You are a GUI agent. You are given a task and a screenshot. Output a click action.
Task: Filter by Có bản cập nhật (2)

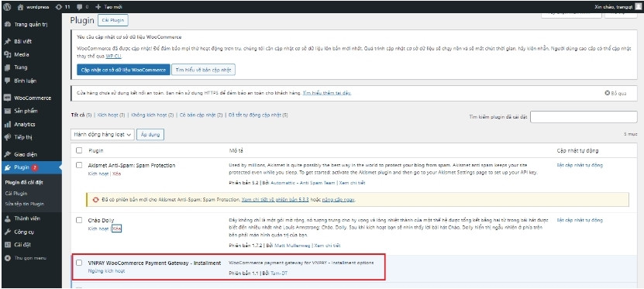(201, 115)
